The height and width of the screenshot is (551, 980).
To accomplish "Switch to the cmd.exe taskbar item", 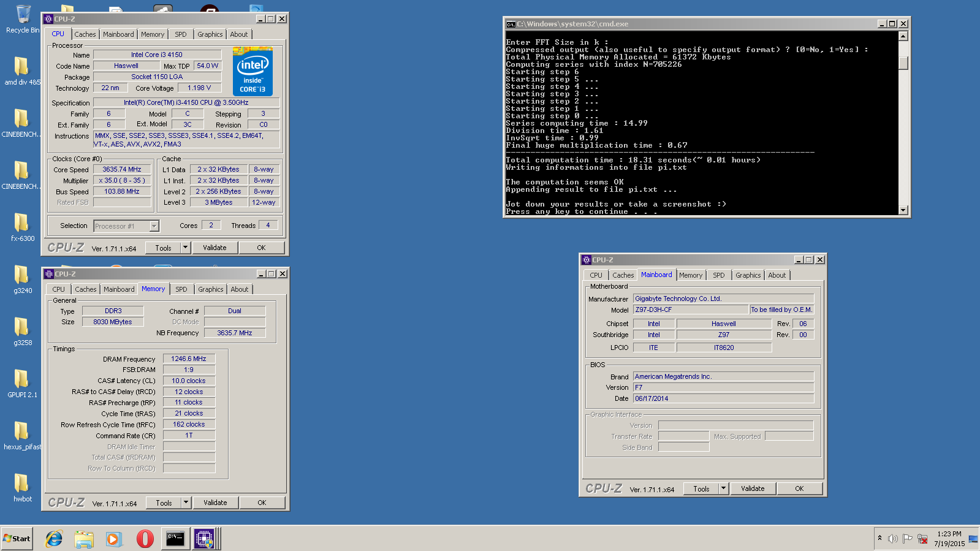I will point(175,539).
